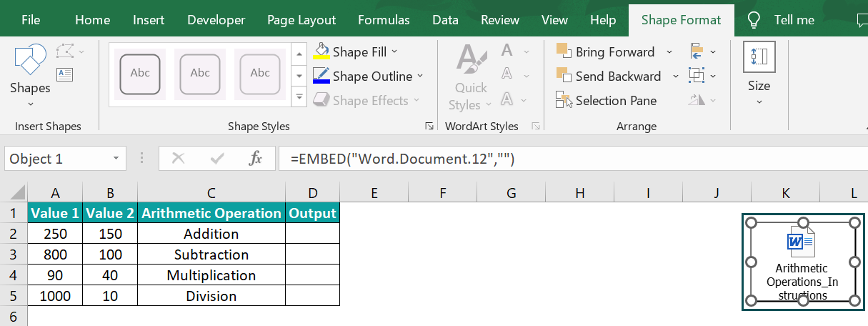Open the Review tab
Screen dimensions: 868x326
click(500, 20)
